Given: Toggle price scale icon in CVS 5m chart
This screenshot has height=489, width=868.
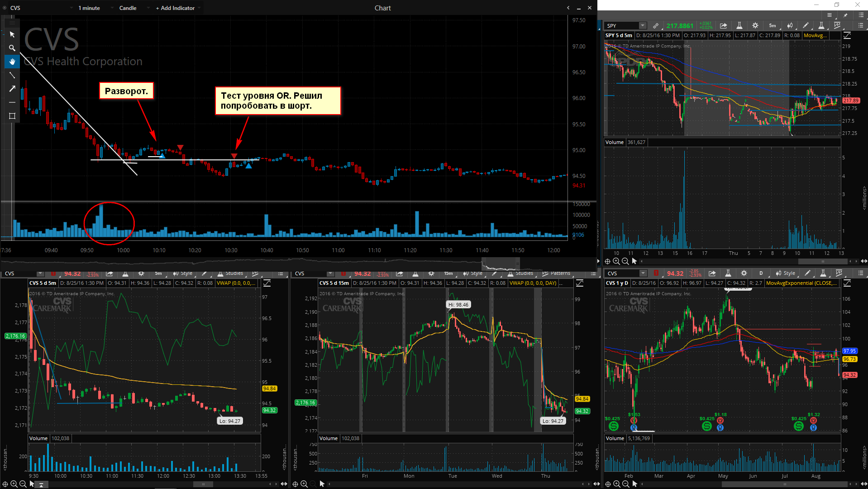Looking at the screenshot, I should click(267, 283).
